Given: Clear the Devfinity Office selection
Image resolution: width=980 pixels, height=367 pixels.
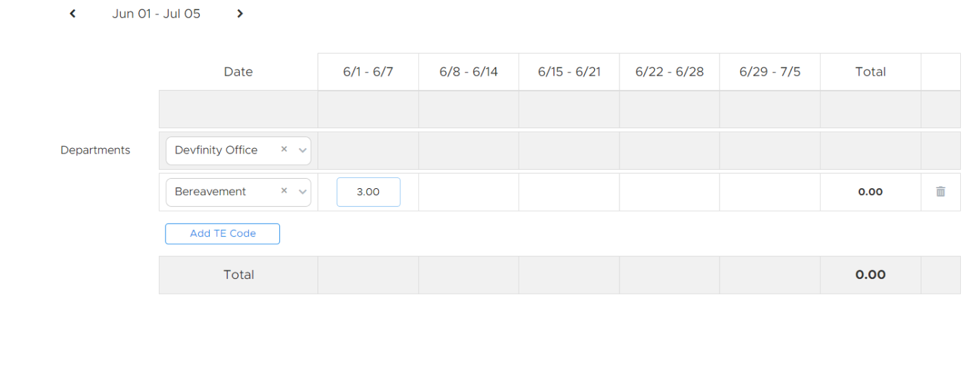Looking at the screenshot, I should pyautogui.click(x=284, y=149).
